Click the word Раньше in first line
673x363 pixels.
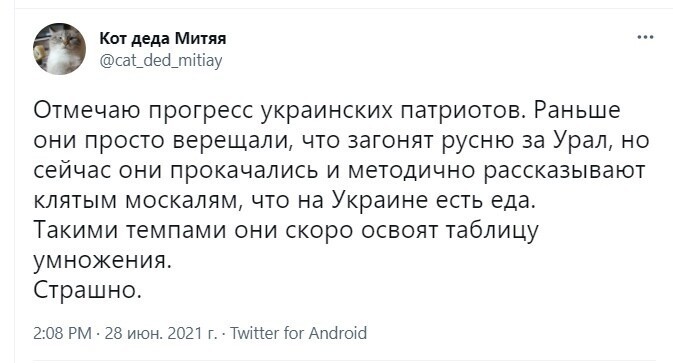point(577,110)
